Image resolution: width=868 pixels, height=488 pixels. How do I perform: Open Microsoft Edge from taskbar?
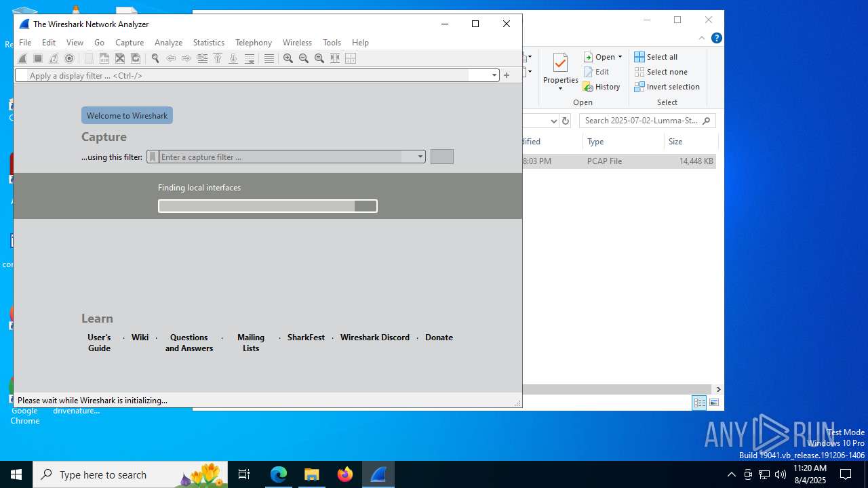point(279,474)
